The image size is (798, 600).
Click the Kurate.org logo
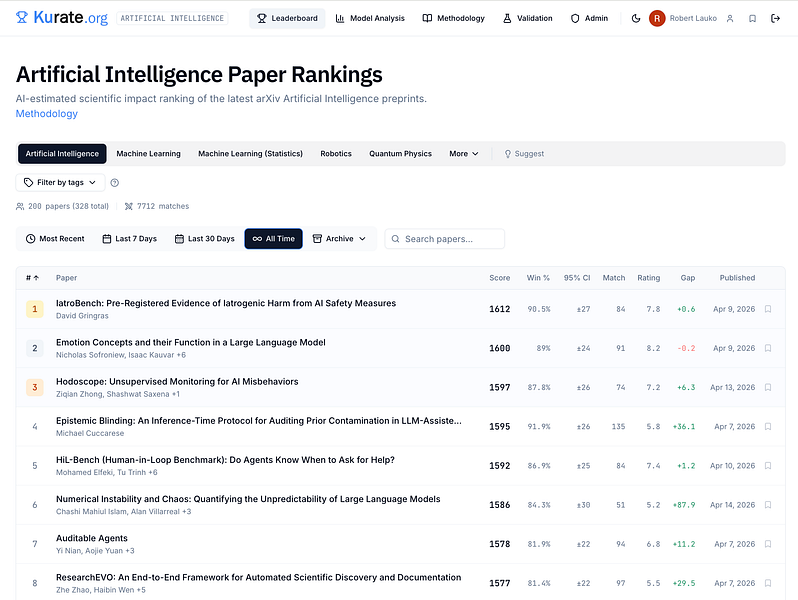tap(62, 18)
